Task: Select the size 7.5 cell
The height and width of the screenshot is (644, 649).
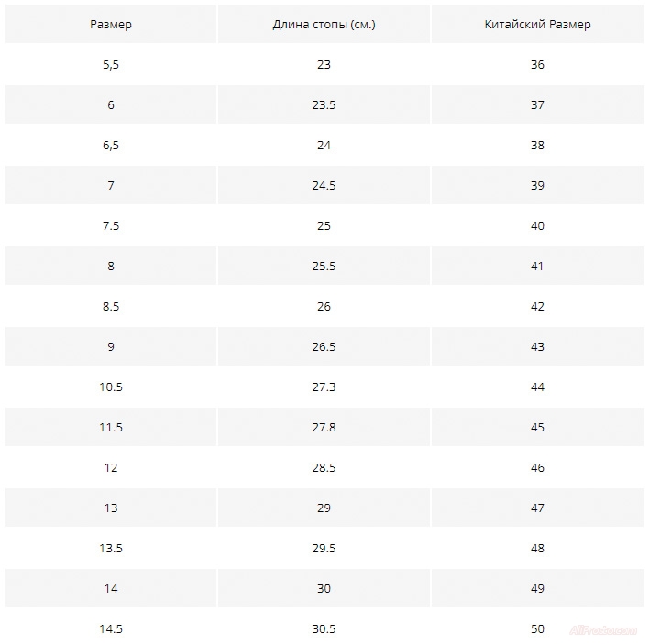Action: click(x=111, y=226)
